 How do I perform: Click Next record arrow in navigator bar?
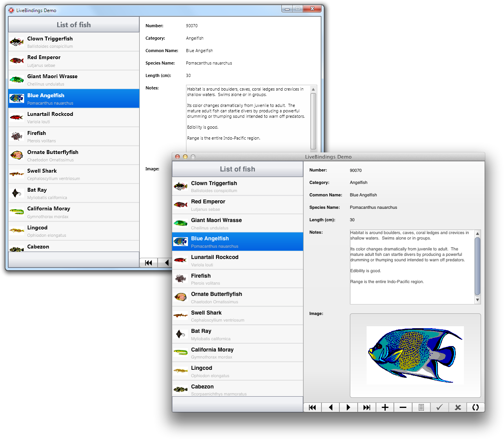tap(348, 407)
